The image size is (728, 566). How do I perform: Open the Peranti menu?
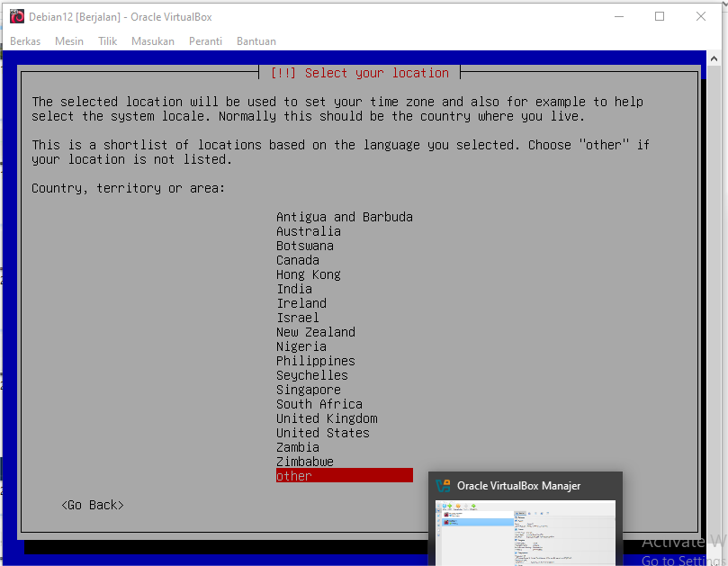207,41
